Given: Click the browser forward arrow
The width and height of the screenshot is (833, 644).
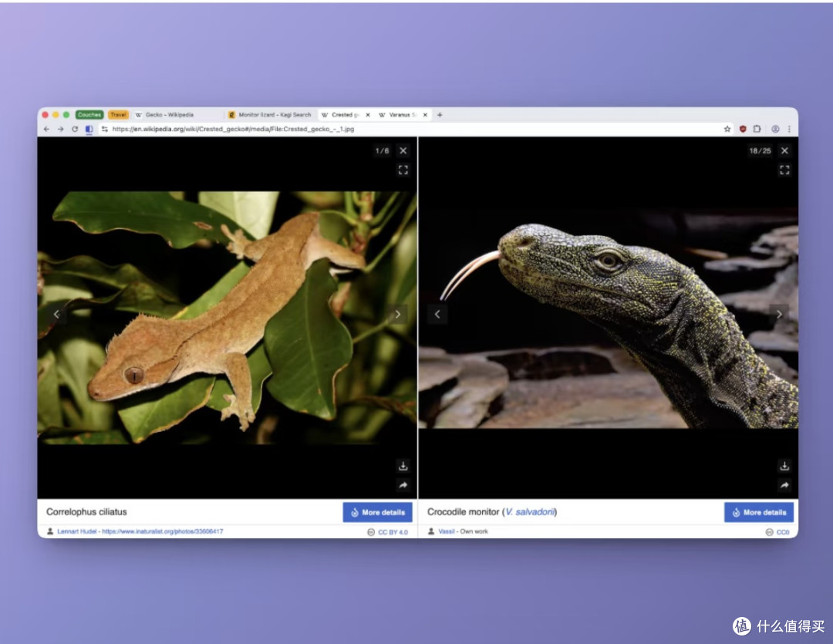Looking at the screenshot, I should point(61,129).
